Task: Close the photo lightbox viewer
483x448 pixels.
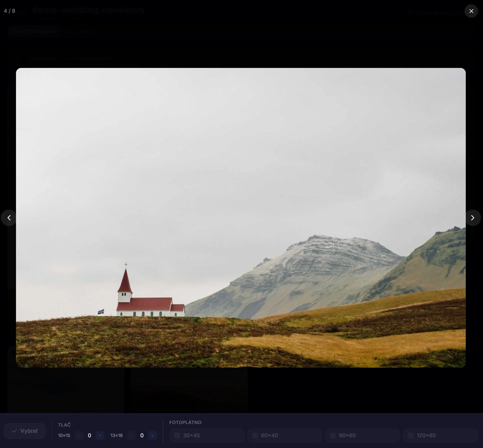Action: (x=471, y=11)
